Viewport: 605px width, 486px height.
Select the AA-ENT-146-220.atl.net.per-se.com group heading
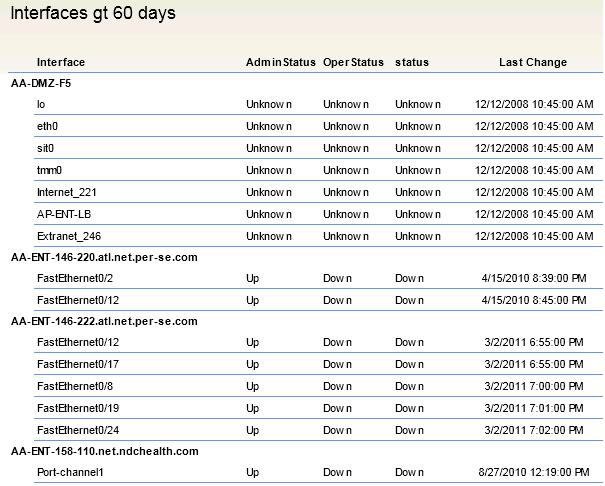(104, 257)
